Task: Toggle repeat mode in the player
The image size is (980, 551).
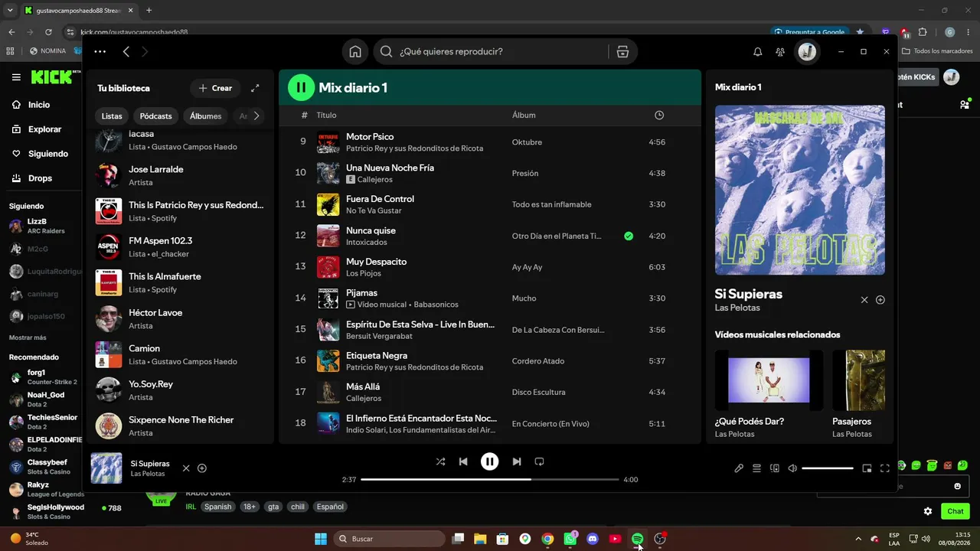Action: (x=539, y=461)
